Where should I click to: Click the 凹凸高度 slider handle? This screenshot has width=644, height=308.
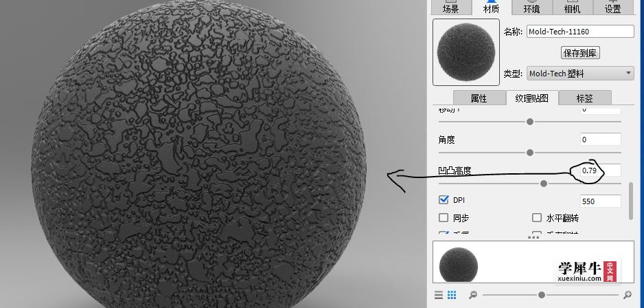[543, 184]
